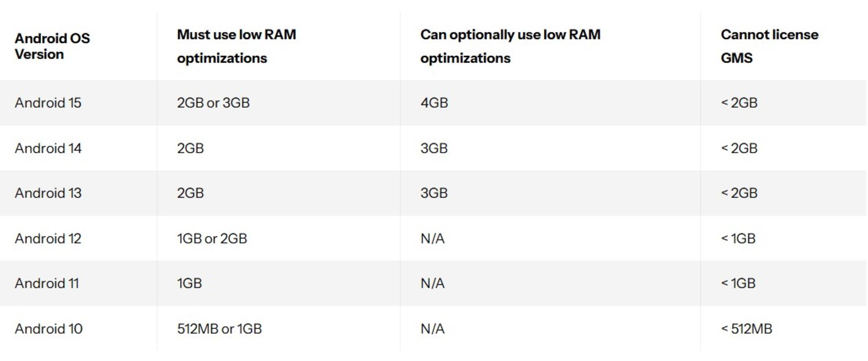
Task: Click the '1GB or 2GB' cell
Action: (212, 238)
